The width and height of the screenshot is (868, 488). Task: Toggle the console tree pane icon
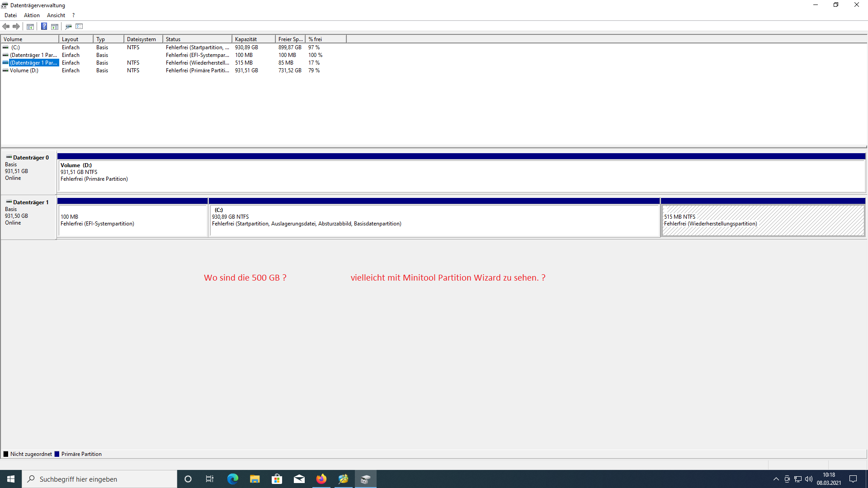pos(30,26)
